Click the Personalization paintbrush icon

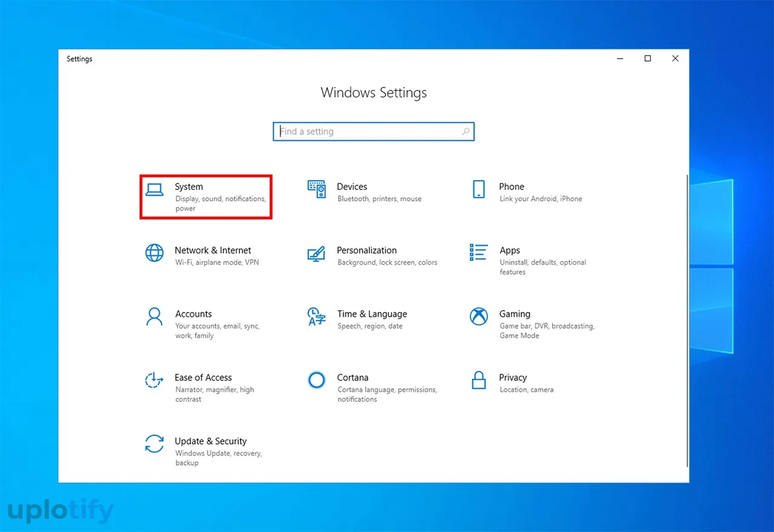tap(316, 253)
